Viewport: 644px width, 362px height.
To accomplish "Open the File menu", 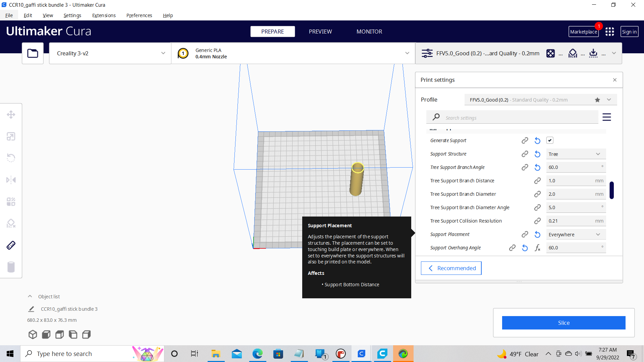I will (9, 15).
